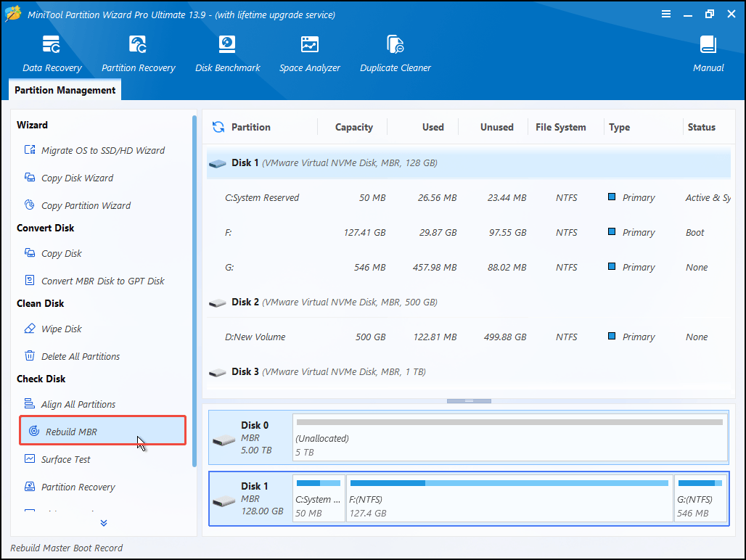
Task: Launch the Space Analyzer
Action: pos(310,54)
